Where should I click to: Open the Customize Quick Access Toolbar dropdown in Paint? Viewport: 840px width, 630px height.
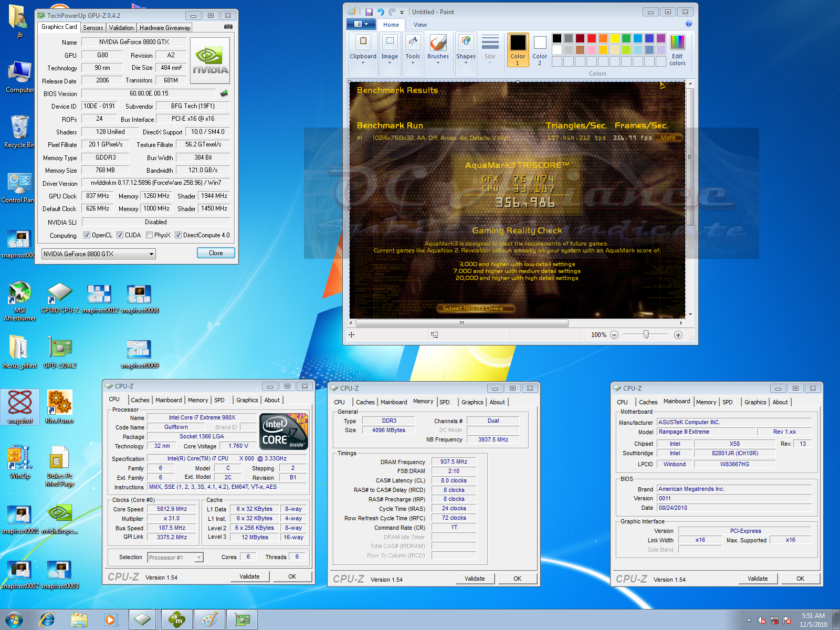(x=402, y=12)
